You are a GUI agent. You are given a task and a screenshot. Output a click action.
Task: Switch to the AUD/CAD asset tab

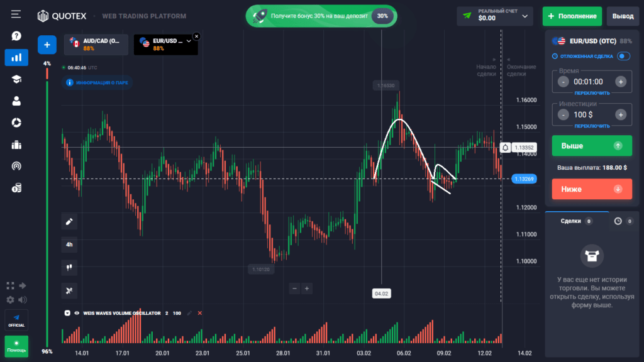[x=96, y=45]
